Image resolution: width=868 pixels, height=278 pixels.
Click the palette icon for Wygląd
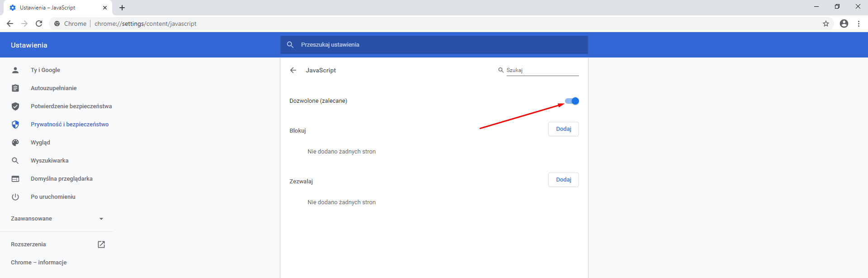click(15, 143)
